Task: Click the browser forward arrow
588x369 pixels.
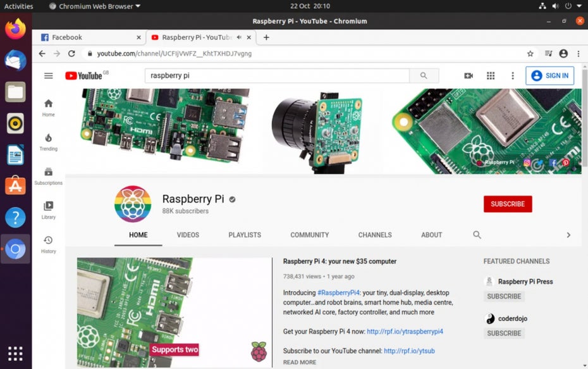Action: [x=57, y=54]
